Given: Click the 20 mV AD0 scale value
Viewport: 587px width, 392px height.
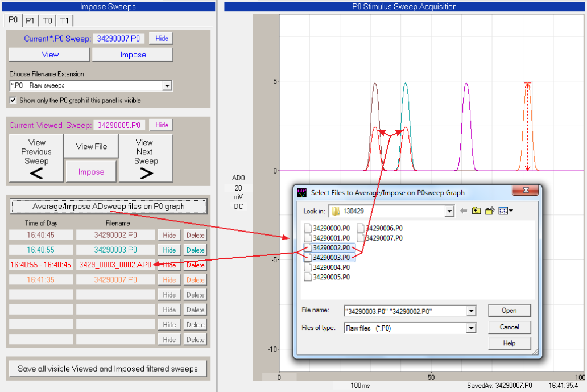Looking at the screenshot, I should tap(239, 188).
